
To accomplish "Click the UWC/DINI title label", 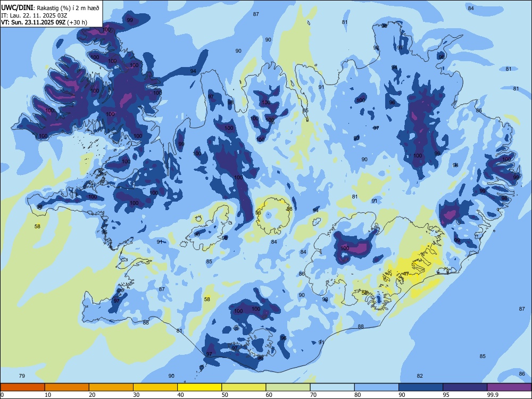I will pyautogui.click(x=18, y=7).
